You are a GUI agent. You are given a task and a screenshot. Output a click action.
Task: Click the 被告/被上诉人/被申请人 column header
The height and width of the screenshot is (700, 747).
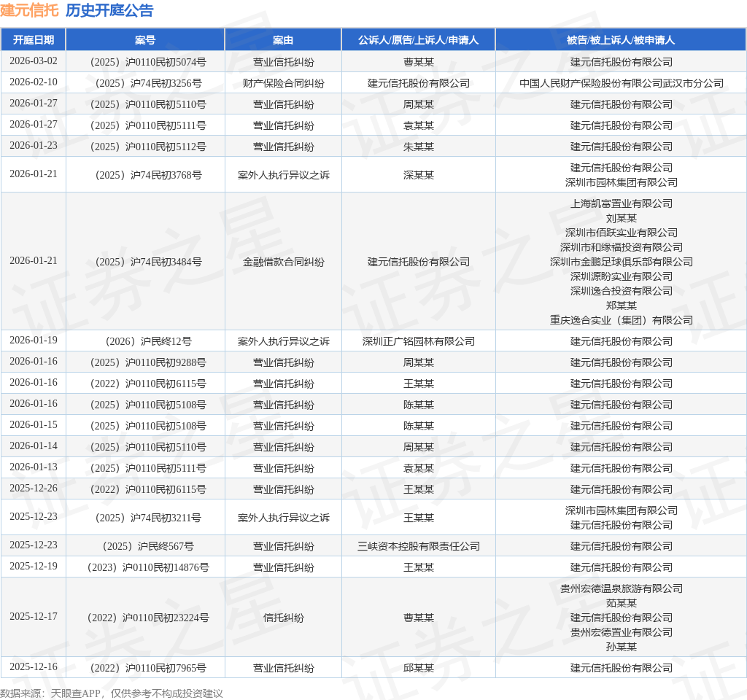pyautogui.click(x=621, y=40)
